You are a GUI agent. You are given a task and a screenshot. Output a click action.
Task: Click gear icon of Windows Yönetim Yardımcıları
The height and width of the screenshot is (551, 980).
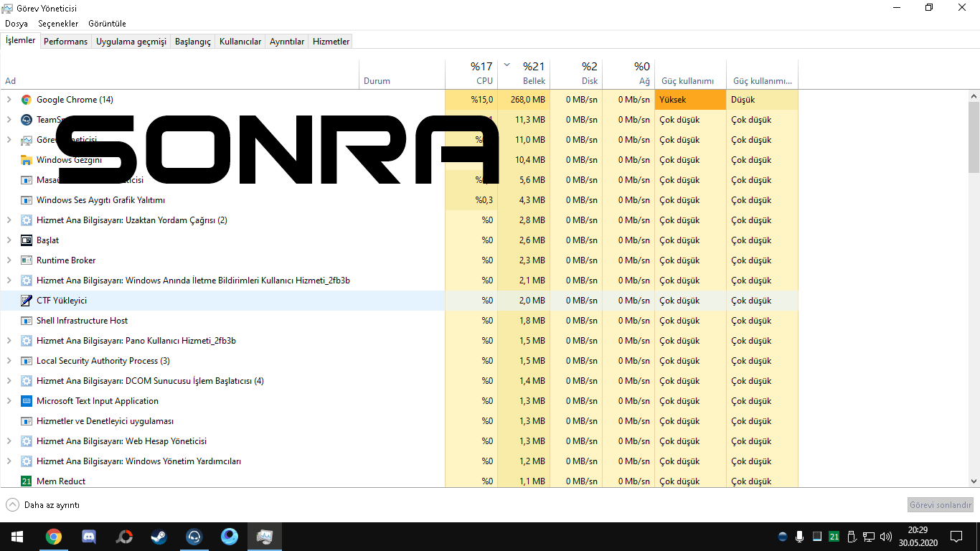point(27,461)
